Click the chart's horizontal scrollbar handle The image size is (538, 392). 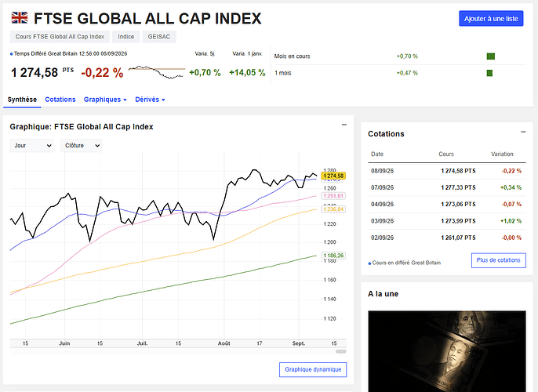tap(340, 351)
